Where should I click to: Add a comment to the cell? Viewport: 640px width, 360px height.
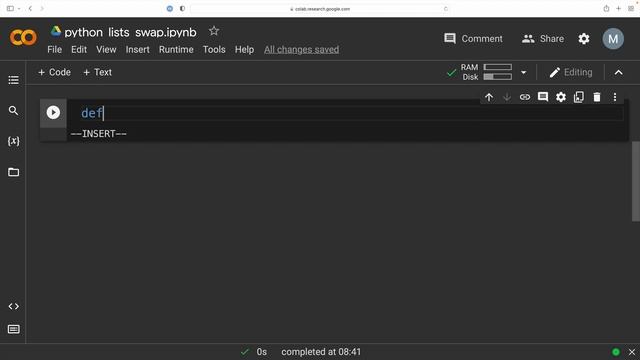coord(543,97)
